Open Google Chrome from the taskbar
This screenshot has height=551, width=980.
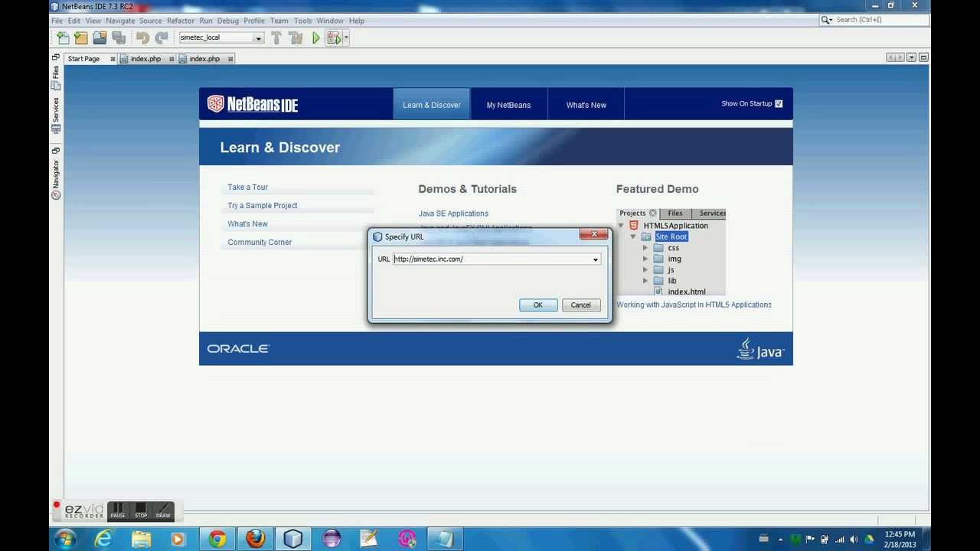pyautogui.click(x=217, y=539)
